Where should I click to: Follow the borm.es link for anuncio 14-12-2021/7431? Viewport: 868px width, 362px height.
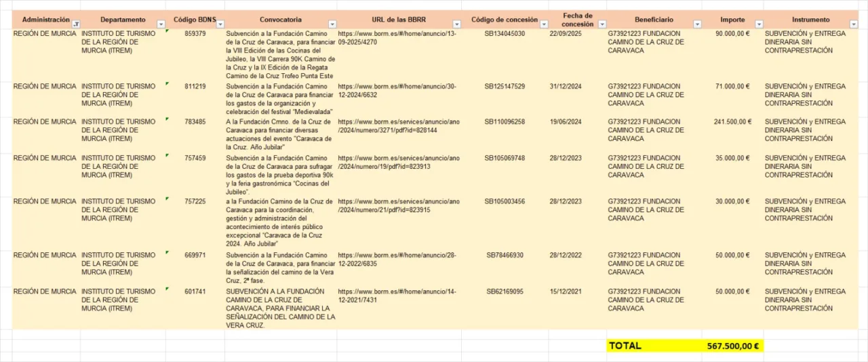tap(397, 296)
